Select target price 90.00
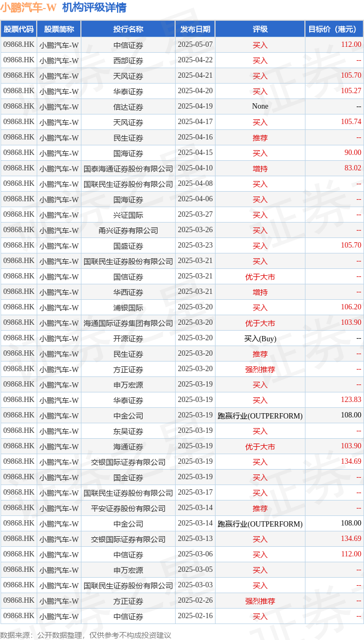The image size is (364, 640). pyautogui.click(x=352, y=153)
